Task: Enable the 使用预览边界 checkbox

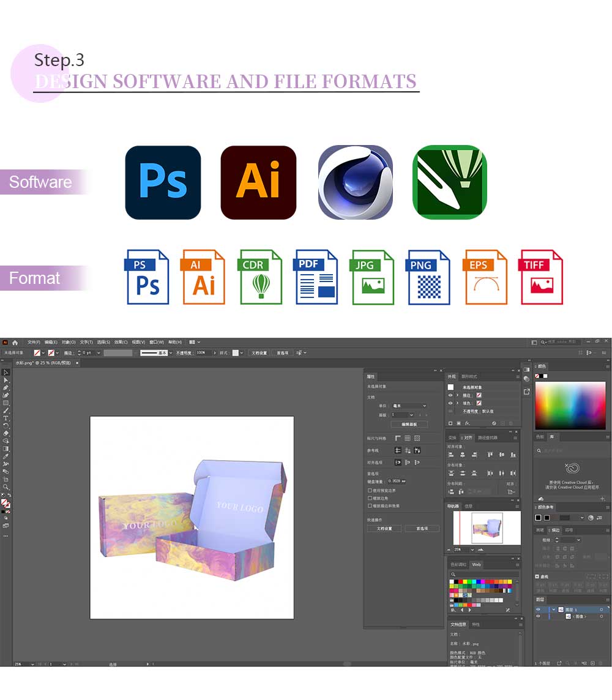Action: (370, 490)
